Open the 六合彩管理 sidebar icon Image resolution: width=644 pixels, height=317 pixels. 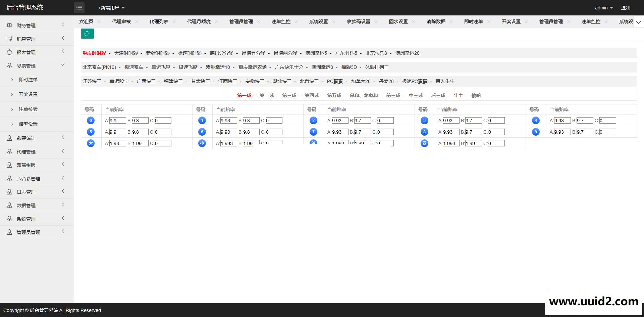[x=9, y=178]
